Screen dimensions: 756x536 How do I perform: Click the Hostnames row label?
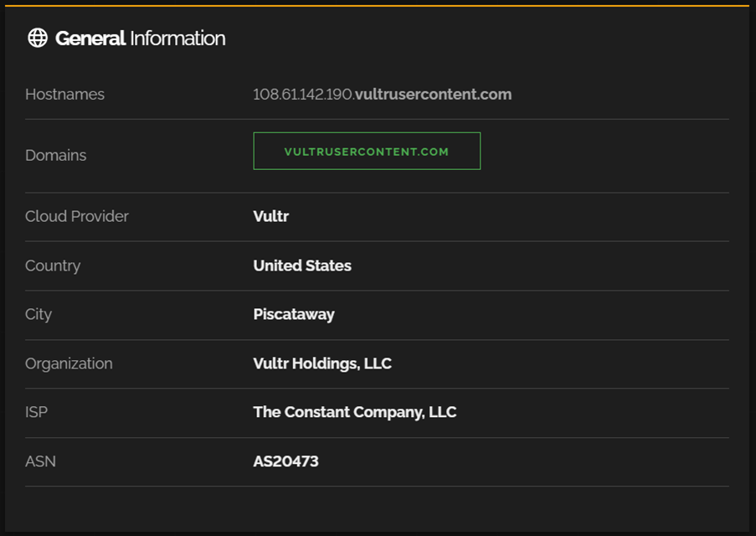(x=64, y=95)
